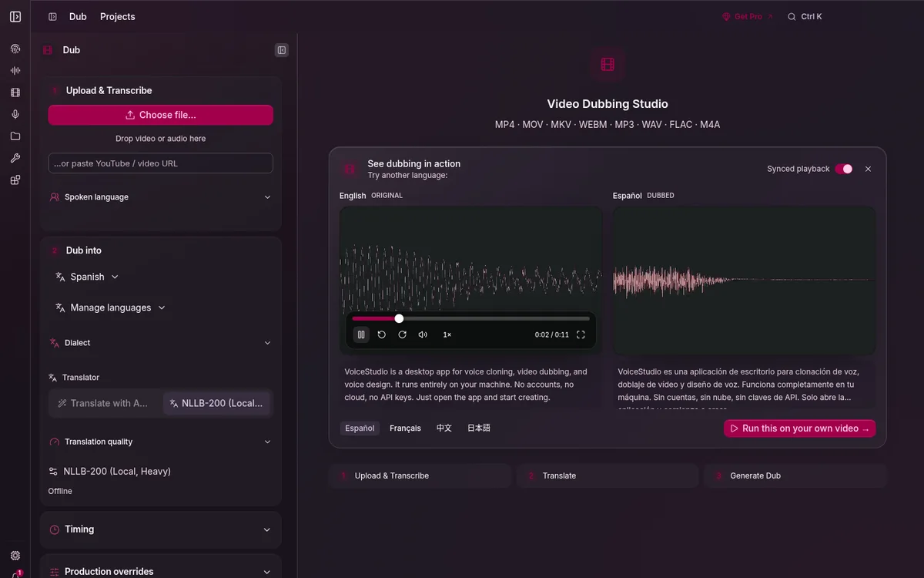
Task: Open the Spanish language dropdown
Action: (87, 277)
